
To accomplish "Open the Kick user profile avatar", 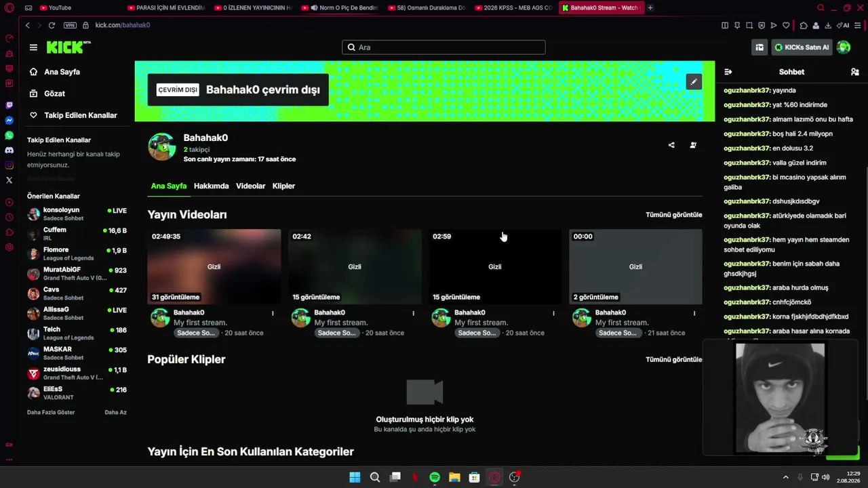I will coord(844,47).
